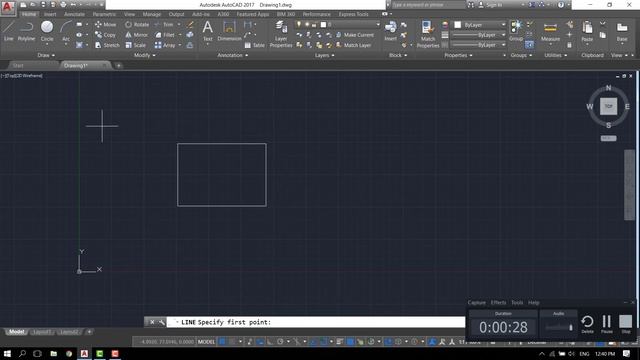Click the Move tool

click(x=106, y=24)
